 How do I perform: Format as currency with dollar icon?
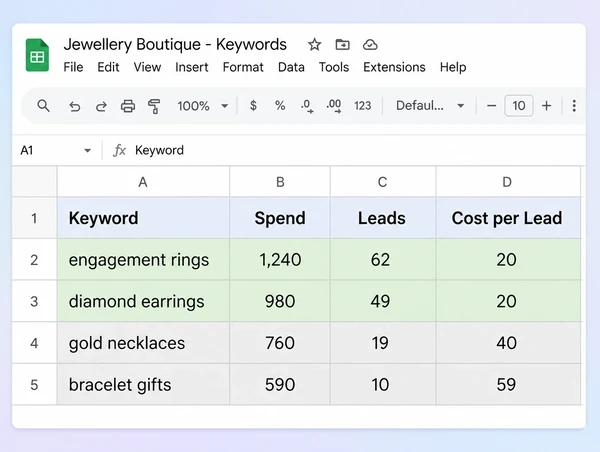(253, 106)
